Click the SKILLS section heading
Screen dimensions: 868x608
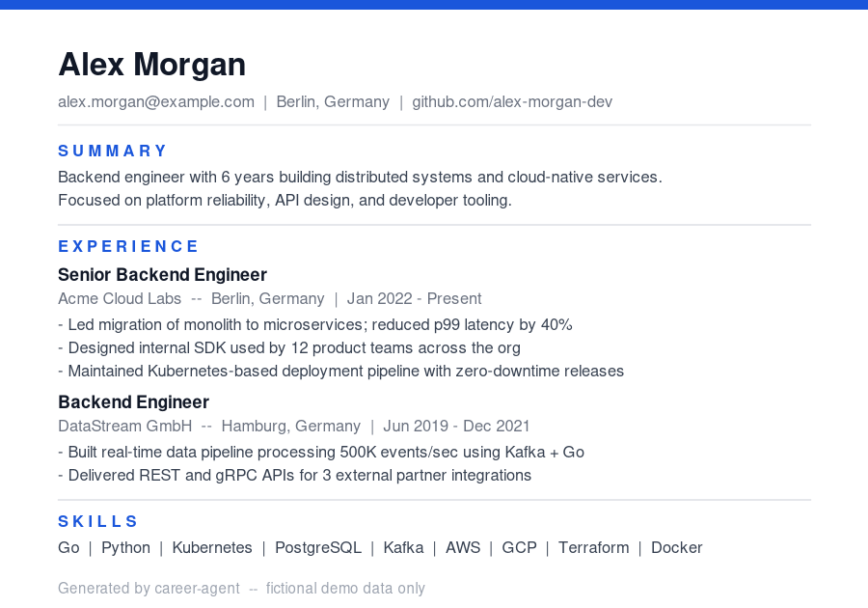pyautogui.click(x=97, y=521)
